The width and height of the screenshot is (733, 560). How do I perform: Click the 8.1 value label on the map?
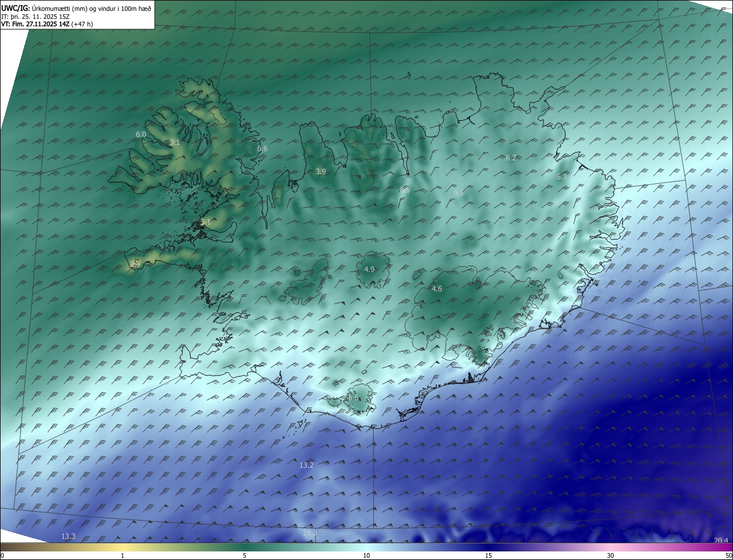click(459, 193)
